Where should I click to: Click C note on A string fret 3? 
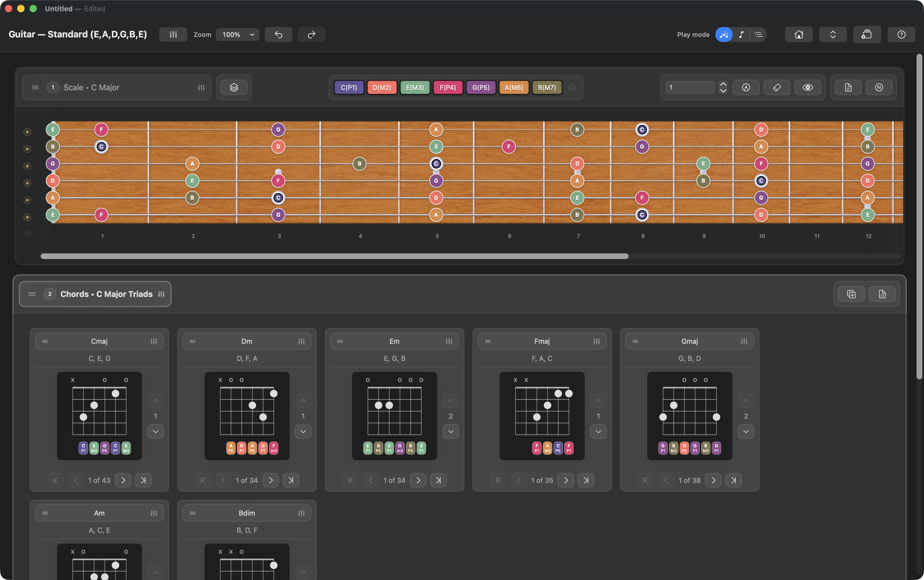[278, 198]
